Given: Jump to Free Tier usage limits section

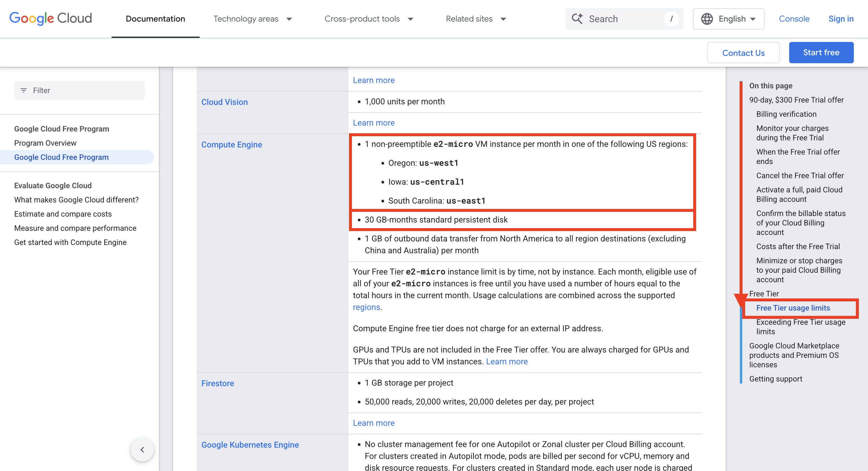Looking at the screenshot, I should tap(793, 308).
